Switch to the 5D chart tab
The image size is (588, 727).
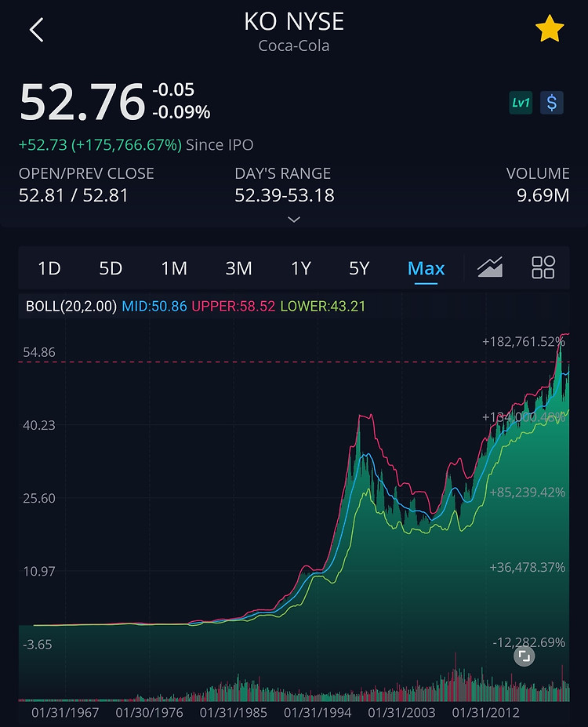[x=111, y=268]
